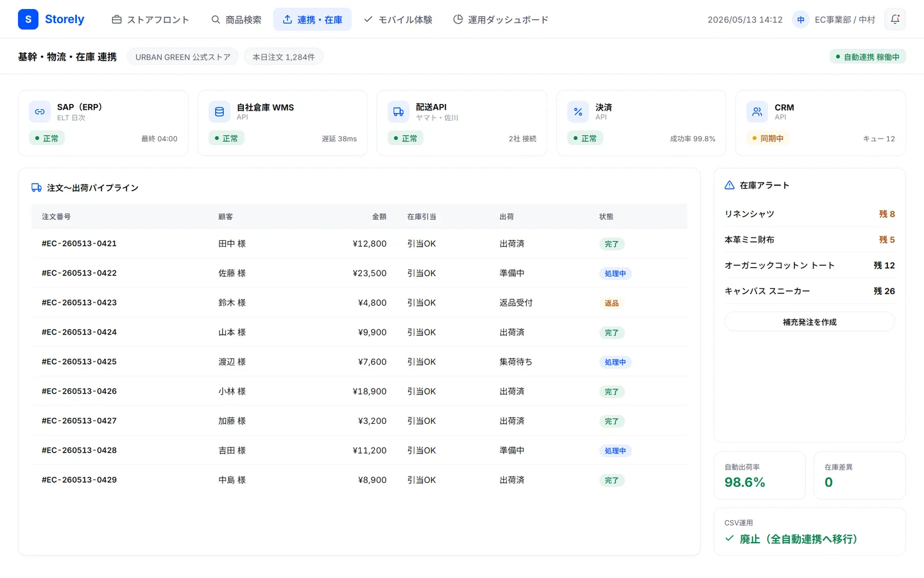924x578 pixels.
Task: Click the URBAN GREEN 公式ストア chip
Action: click(x=183, y=57)
